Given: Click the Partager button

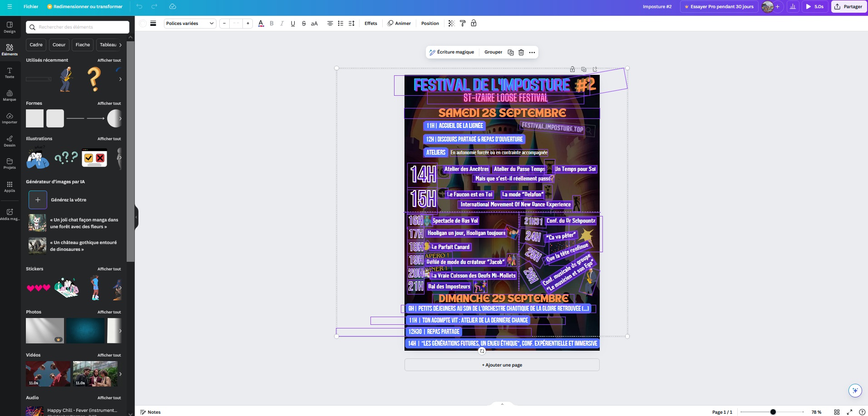Looking at the screenshot, I should 848,6.
